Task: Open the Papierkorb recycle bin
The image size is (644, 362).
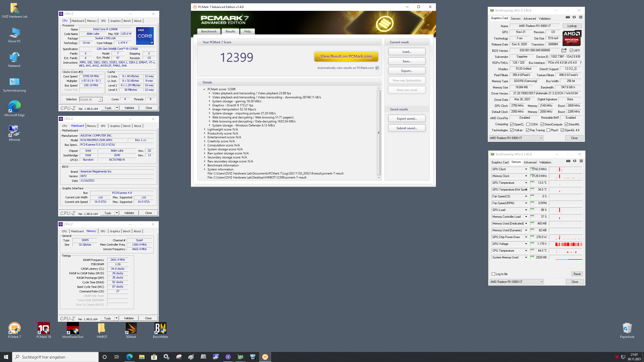Action: [x=627, y=330]
